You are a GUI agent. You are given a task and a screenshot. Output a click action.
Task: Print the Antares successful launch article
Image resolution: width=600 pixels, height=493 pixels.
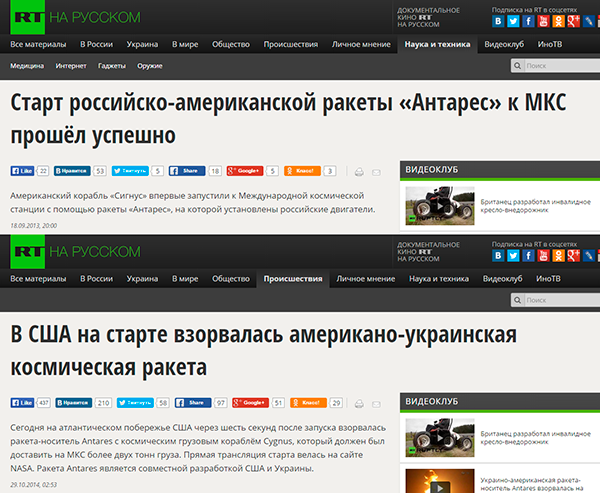[x=359, y=172]
